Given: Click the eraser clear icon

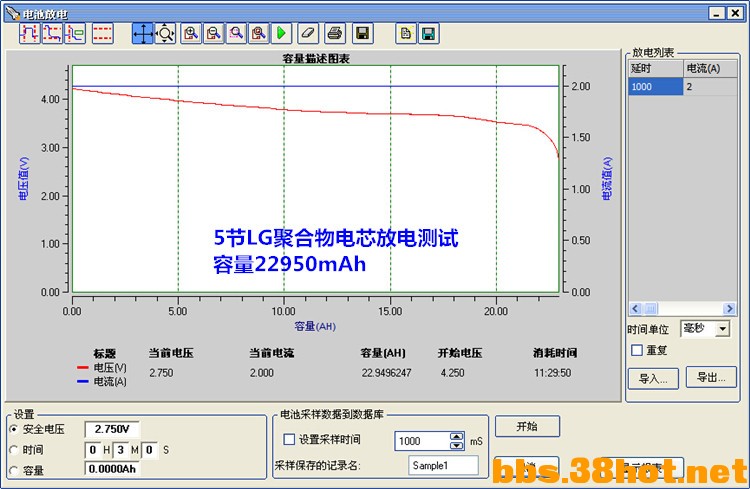Looking at the screenshot, I should (x=308, y=33).
